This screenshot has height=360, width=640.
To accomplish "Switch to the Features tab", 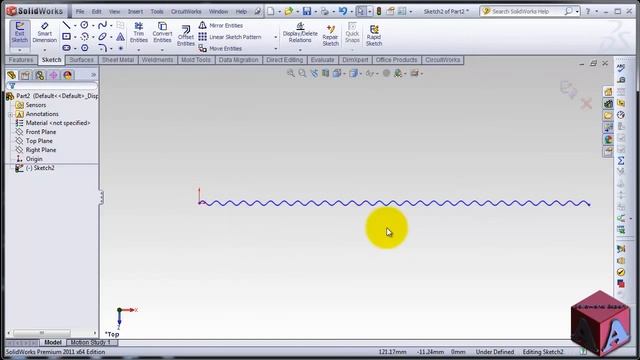I will (21, 60).
